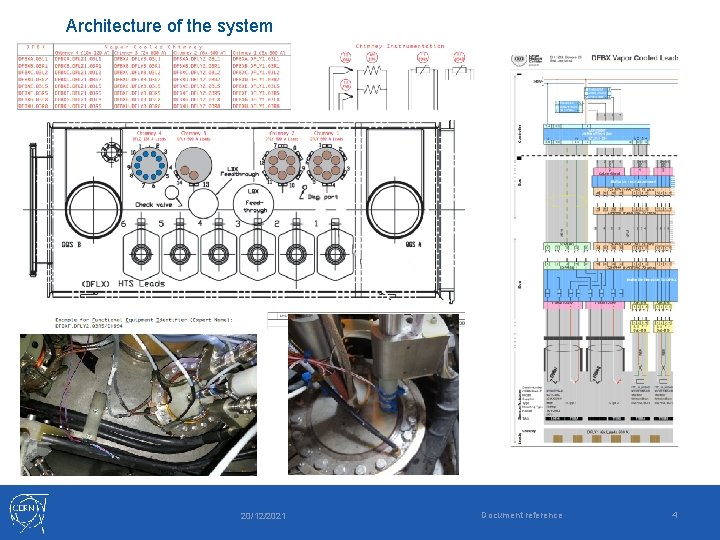Click the HTS lead hexagon numbered 3

tap(257, 254)
